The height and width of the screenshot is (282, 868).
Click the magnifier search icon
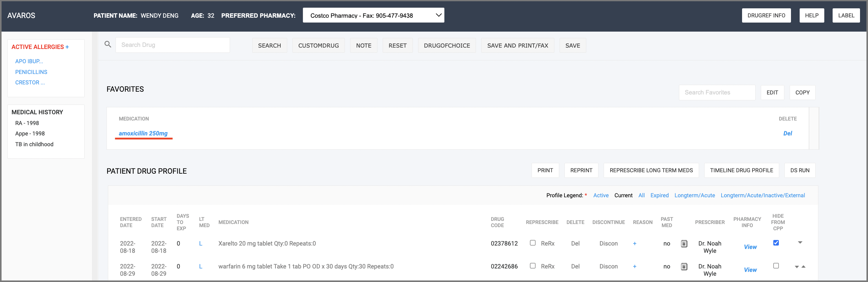coord(108,44)
